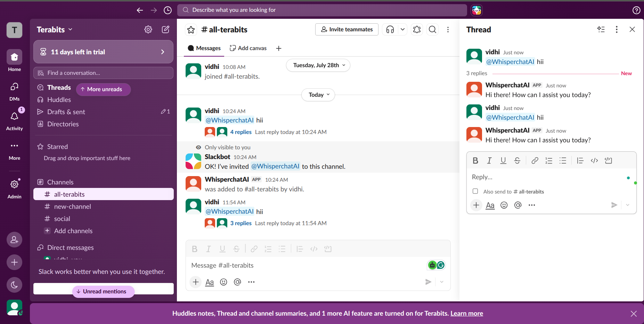Viewport: 644px width, 324px height.
Task: Open thread more actions menu
Action: click(617, 30)
